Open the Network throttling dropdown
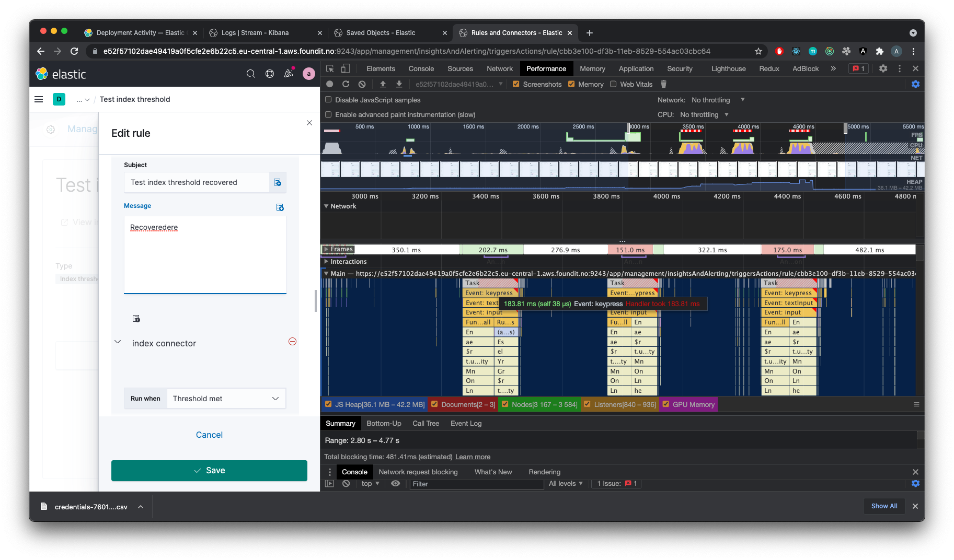954x560 pixels. click(718, 100)
